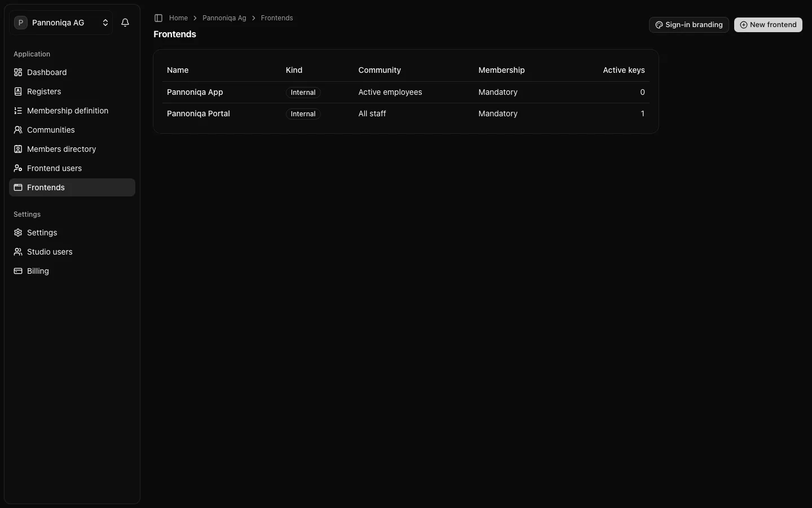Open the Dashboard page
The image size is (812, 508).
click(x=72, y=72)
